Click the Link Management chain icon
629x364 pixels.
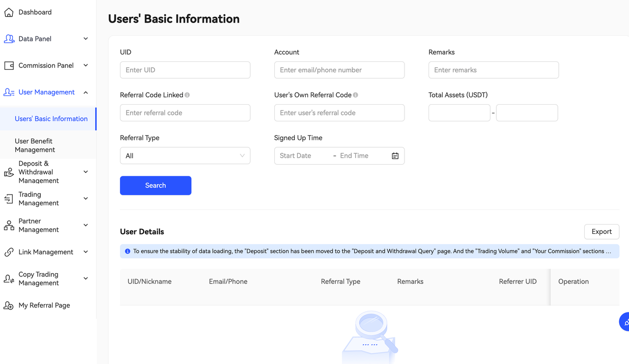[x=9, y=252]
